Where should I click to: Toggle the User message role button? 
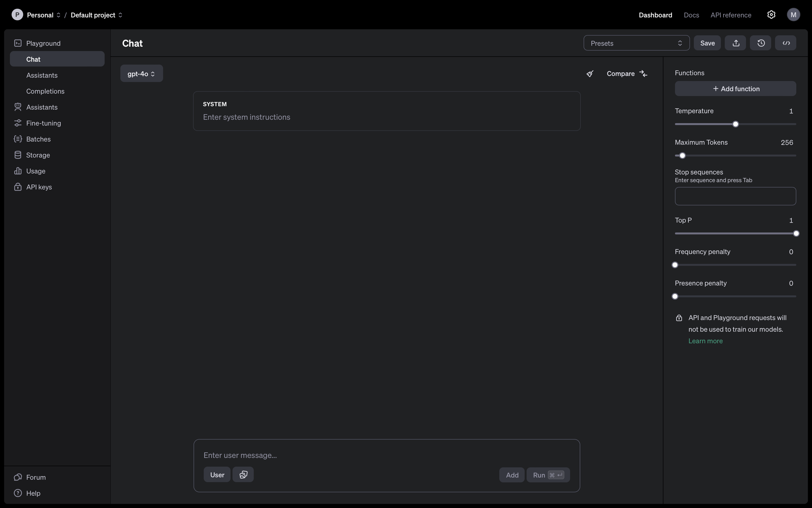[x=217, y=474]
